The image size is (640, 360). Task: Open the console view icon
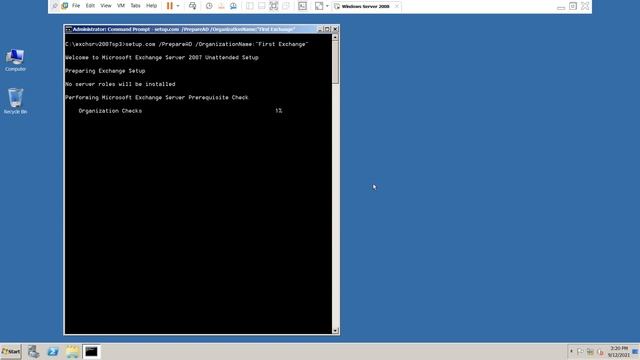[x=302, y=6]
